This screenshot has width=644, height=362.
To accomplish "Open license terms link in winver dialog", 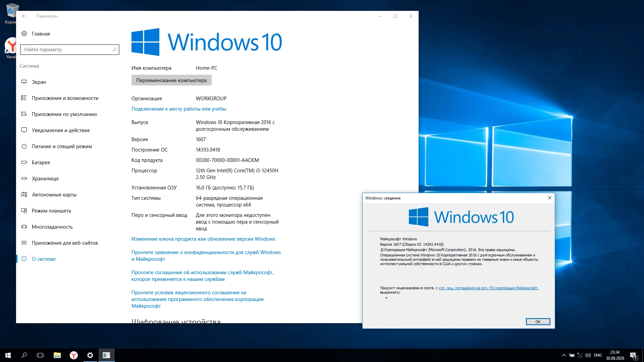I will click(x=488, y=288).
